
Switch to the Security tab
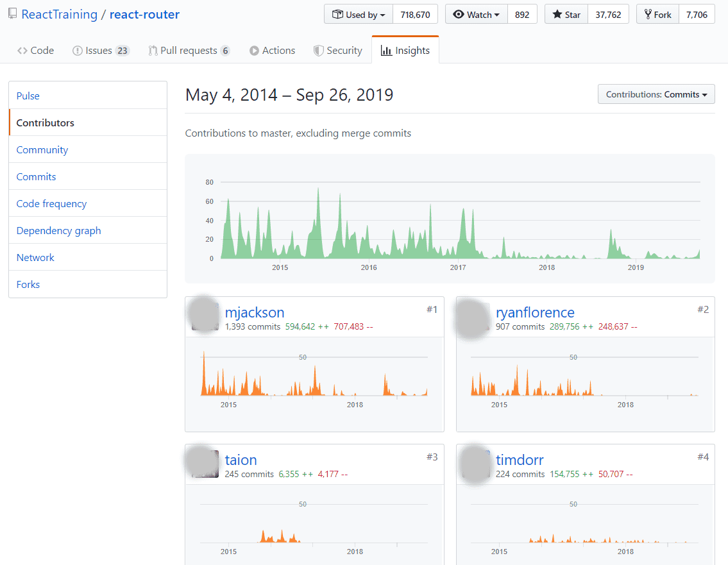(x=338, y=51)
